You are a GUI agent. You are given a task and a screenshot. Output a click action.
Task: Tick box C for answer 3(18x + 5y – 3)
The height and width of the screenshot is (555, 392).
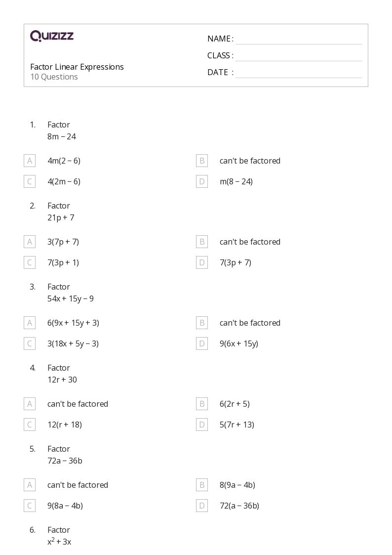pos(30,343)
